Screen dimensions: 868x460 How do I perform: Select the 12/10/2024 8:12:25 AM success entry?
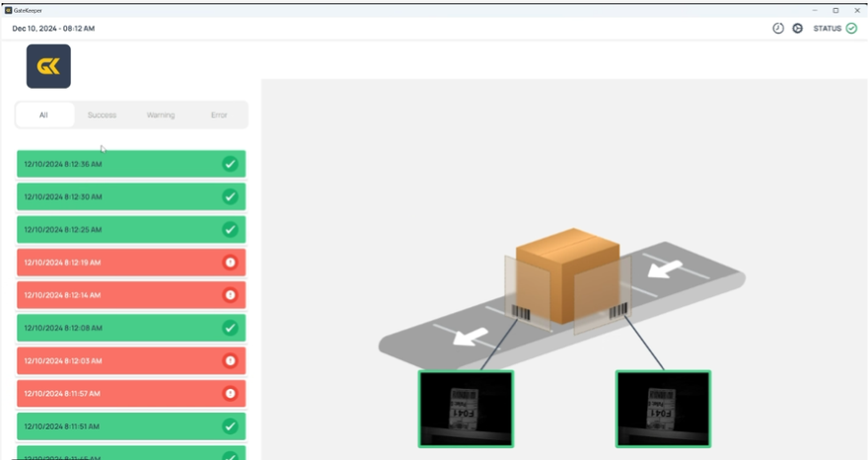click(131, 229)
